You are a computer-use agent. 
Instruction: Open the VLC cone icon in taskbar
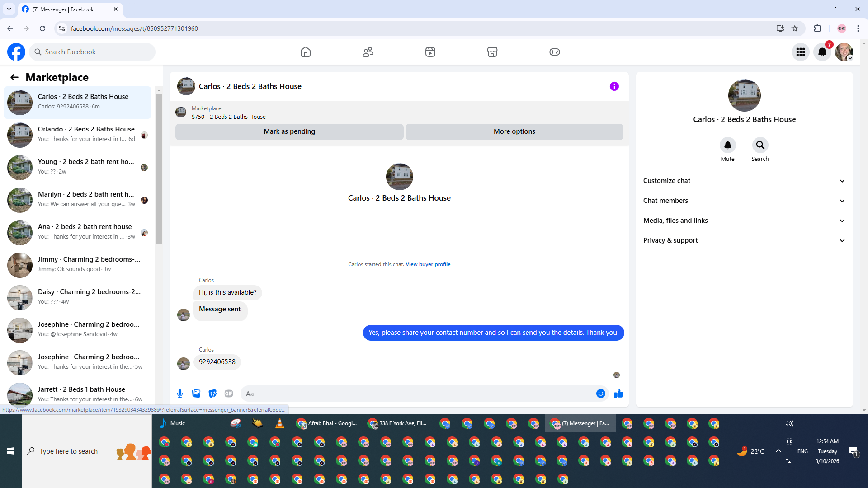(x=280, y=423)
